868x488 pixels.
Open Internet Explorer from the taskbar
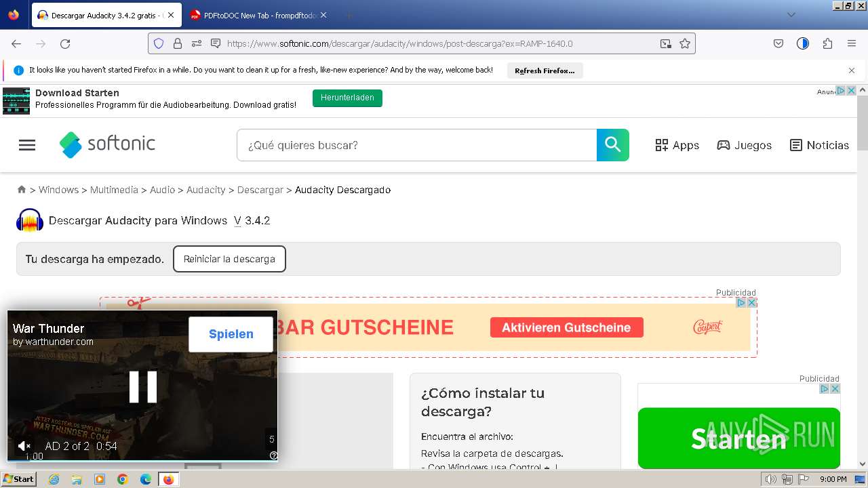54,479
